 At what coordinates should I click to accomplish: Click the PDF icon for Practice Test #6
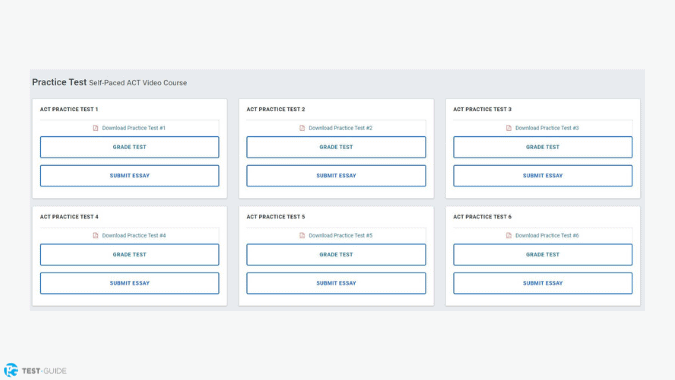[x=509, y=235]
